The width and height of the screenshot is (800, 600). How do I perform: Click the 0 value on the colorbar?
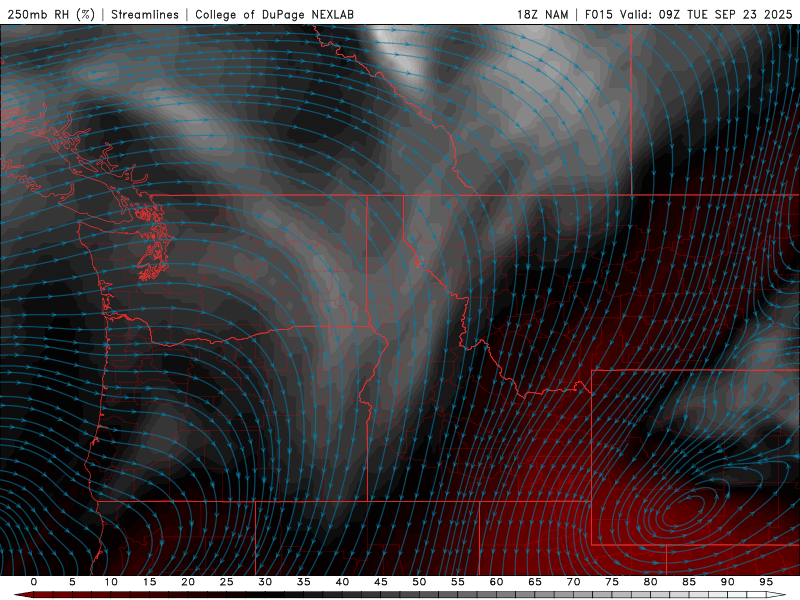34,582
